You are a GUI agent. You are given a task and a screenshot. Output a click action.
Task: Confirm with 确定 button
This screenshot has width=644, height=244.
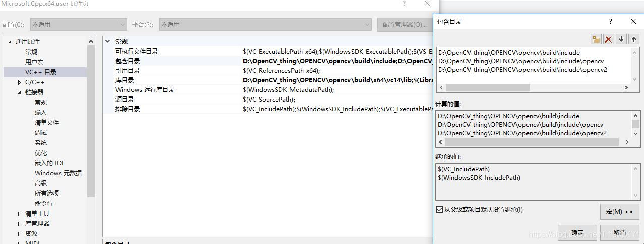[577, 233]
